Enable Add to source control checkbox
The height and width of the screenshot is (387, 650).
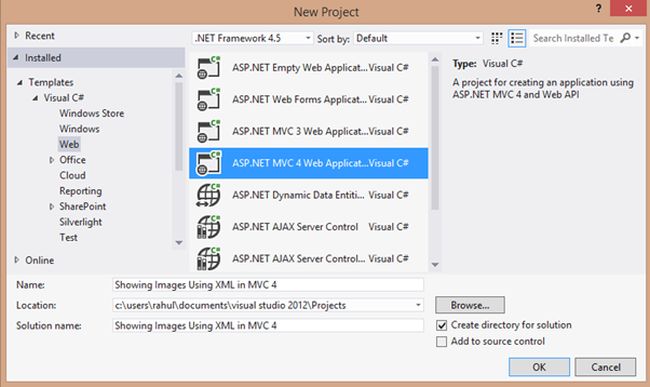[x=441, y=342]
